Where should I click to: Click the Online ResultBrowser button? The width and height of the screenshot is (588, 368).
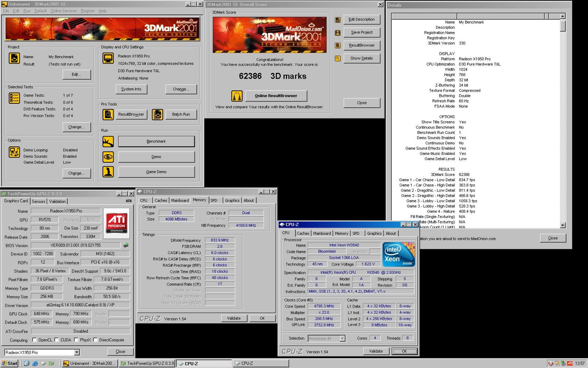click(x=276, y=96)
